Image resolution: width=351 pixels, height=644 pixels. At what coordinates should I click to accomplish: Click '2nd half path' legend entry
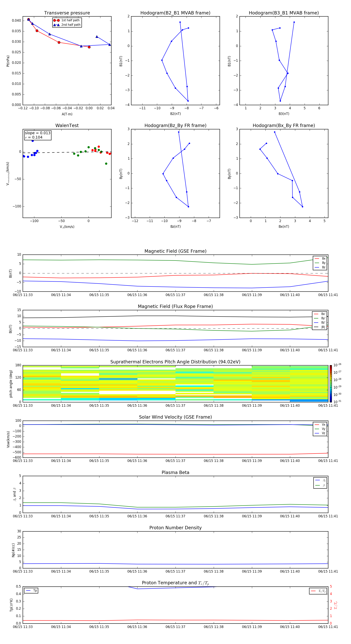coord(67,25)
